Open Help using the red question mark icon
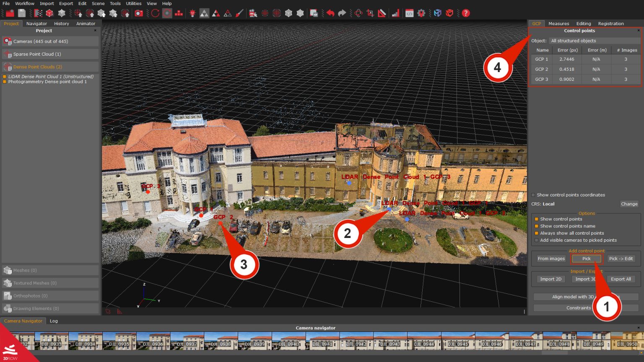Image resolution: width=644 pixels, height=362 pixels. tap(465, 13)
